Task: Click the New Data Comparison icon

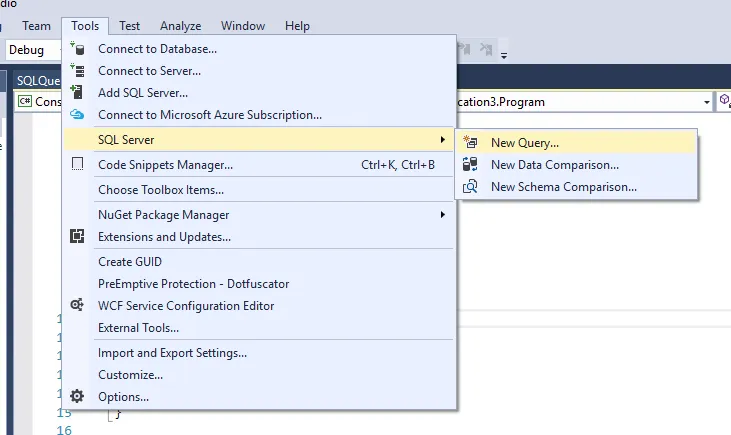Action: (471, 165)
